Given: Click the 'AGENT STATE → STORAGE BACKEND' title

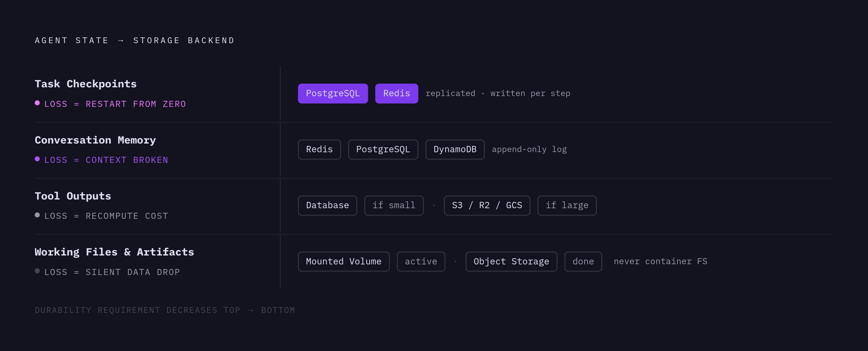Looking at the screenshot, I should (x=135, y=41).
